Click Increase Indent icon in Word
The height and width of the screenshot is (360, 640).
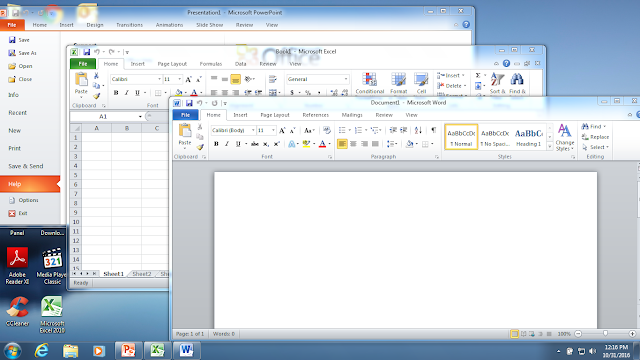[x=404, y=130]
